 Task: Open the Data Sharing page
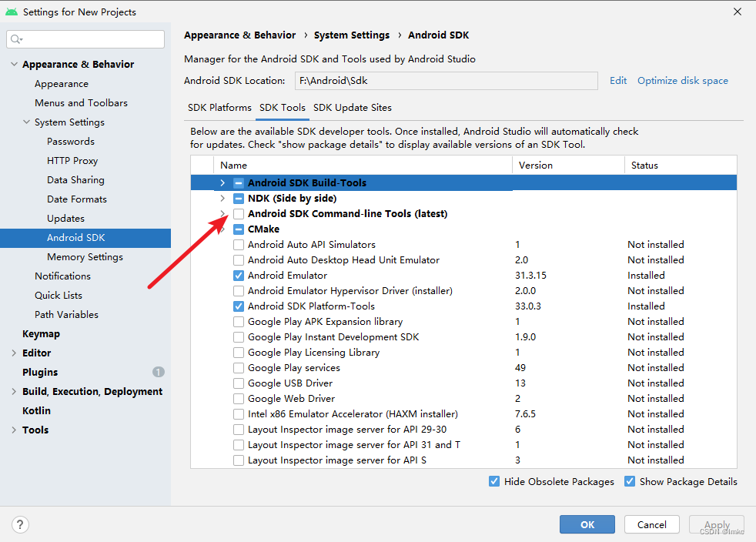point(75,180)
